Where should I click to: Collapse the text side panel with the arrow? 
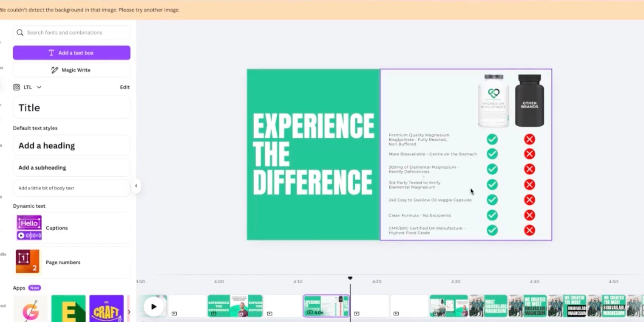click(x=136, y=186)
